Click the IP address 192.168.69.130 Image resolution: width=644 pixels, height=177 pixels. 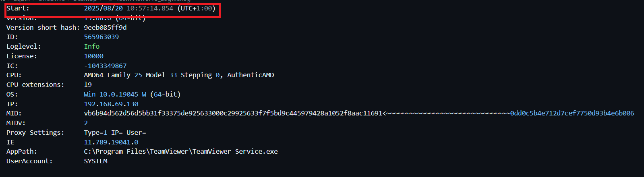(111, 104)
